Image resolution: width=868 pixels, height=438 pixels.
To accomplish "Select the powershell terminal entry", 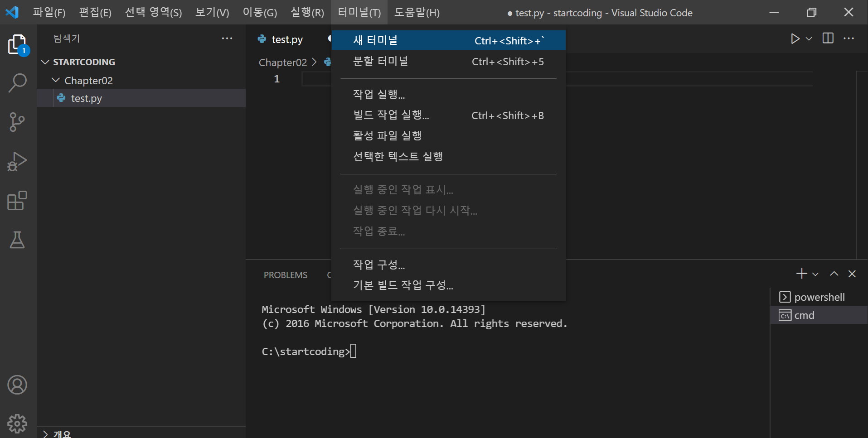I will [x=819, y=297].
